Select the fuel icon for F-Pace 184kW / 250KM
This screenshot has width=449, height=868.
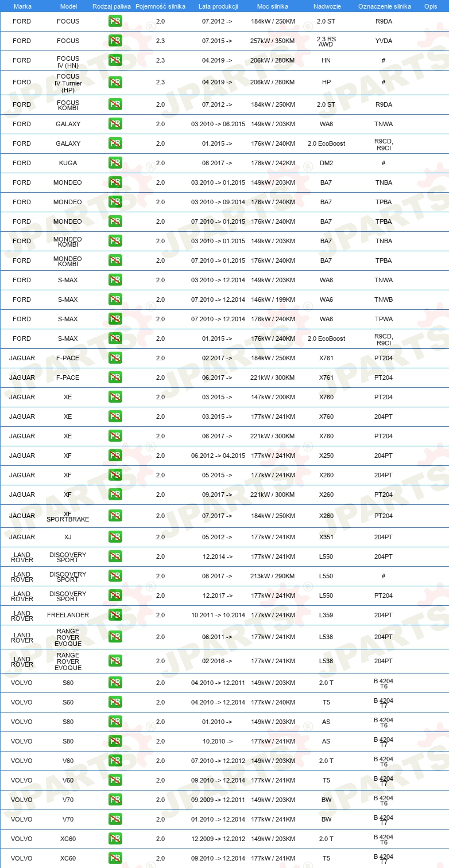pos(115,358)
